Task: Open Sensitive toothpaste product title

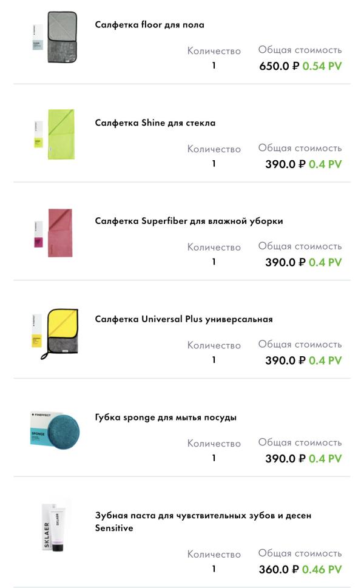Action: [x=203, y=522]
